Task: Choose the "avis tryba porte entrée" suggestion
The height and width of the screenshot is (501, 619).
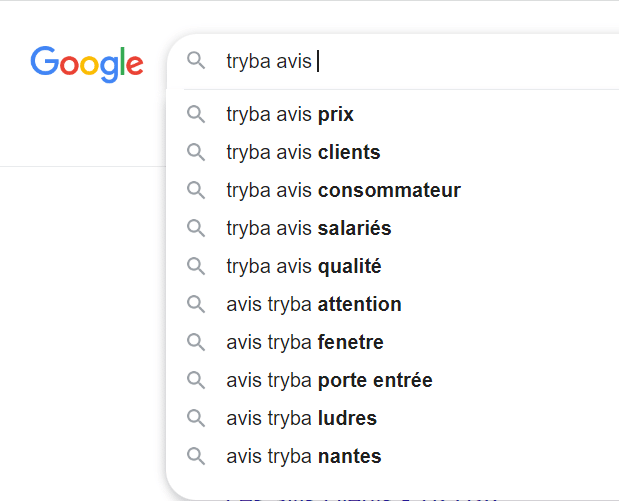Action: click(329, 380)
